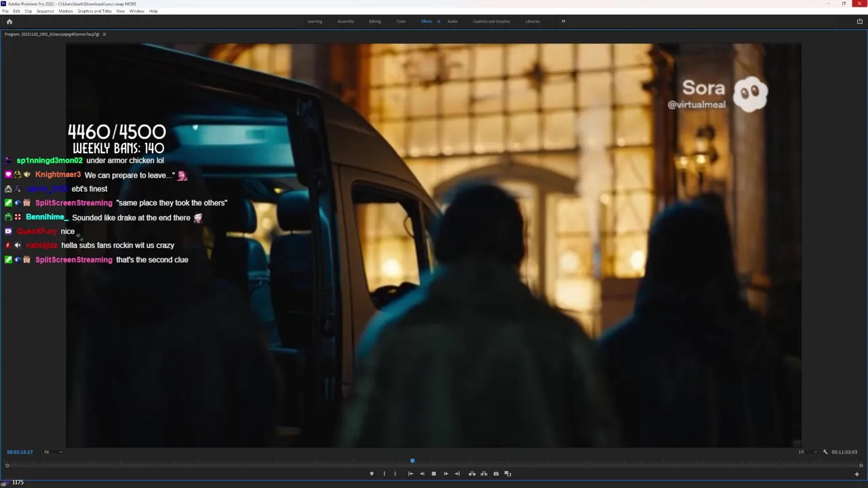This screenshot has height=488, width=868.
Task: Click the zoom bar left end handle
Action: click(7, 466)
